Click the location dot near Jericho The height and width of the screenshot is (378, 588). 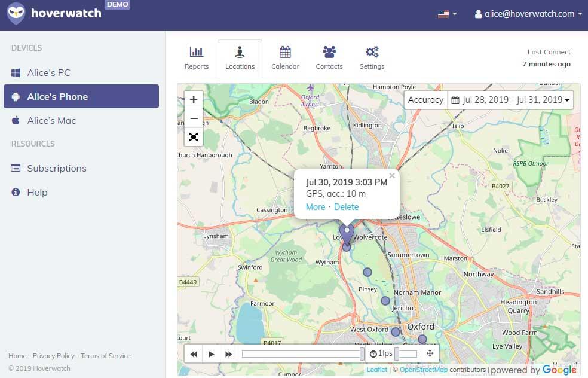pos(385,301)
